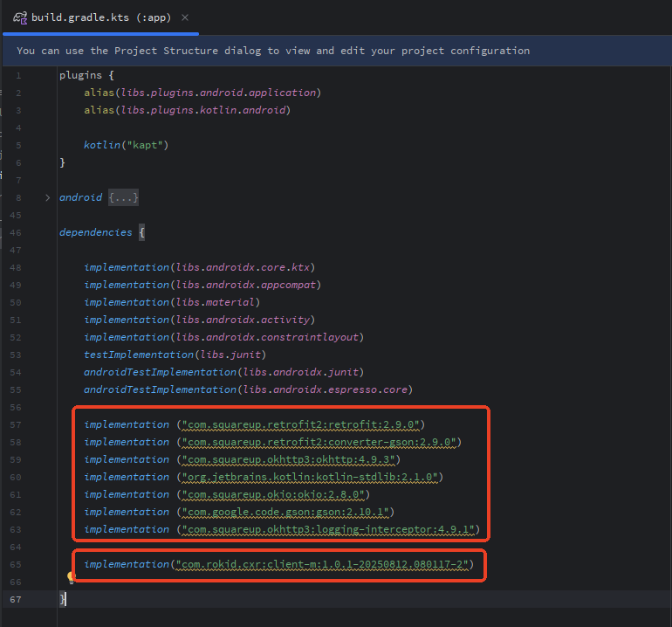This screenshot has width=672, height=627.
Task: Click the com.rokid.cxr client-m dependency string
Action: pos(322,564)
